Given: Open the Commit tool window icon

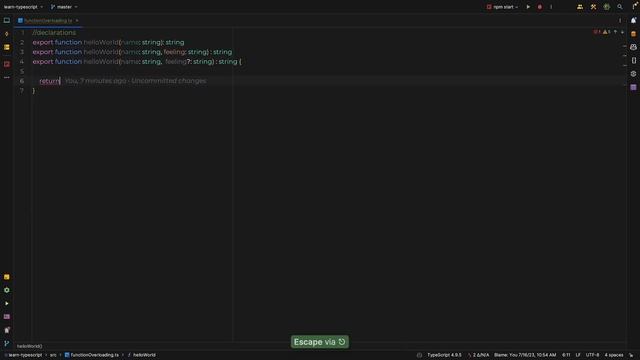Looking at the screenshot, I should (7, 34).
